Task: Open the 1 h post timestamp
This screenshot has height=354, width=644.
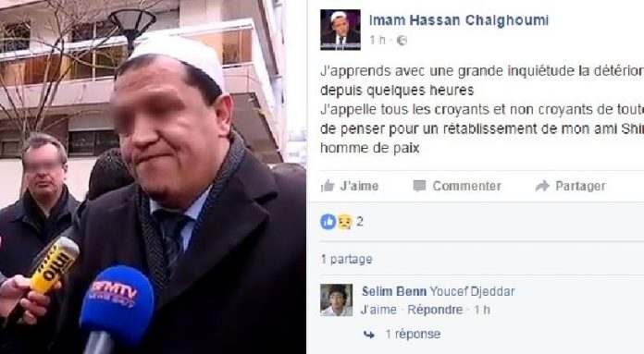Action: tap(377, 40)
